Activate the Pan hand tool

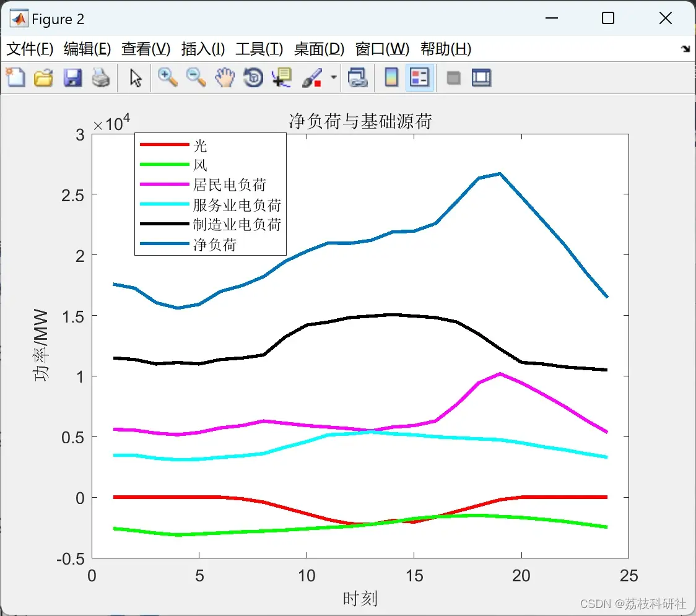pos(225,77)
